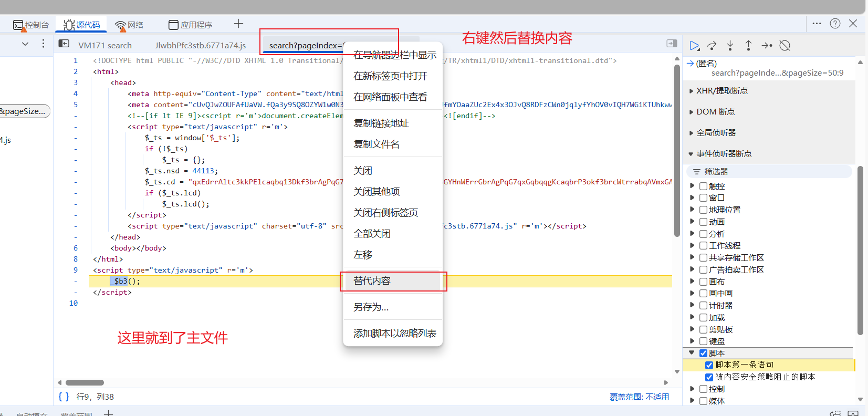This screenshot has width=868, height=416.
Task: Open DevTools help question mark
Action: (x=835, y=24)
